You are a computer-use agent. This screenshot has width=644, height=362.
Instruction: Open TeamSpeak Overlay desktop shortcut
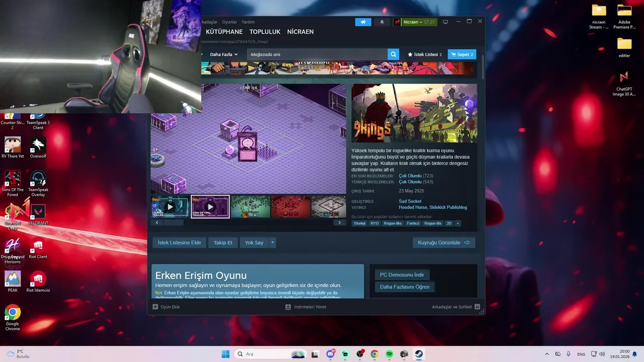pyautogui.click(x=38, y=184)
